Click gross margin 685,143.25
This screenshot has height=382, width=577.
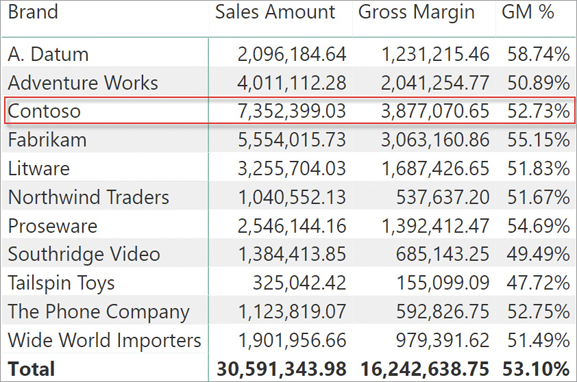pos(443,255)
